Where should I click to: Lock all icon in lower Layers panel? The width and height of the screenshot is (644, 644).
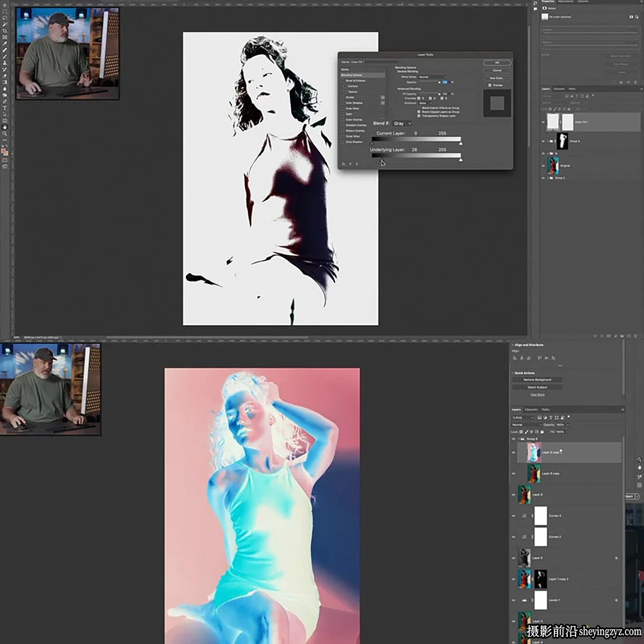[542, 431]
